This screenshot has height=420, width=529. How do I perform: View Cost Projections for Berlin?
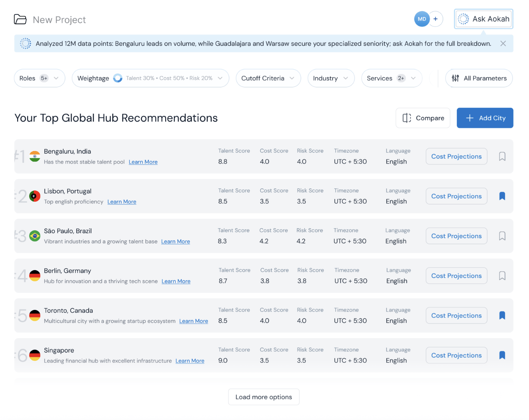[457, 276]
